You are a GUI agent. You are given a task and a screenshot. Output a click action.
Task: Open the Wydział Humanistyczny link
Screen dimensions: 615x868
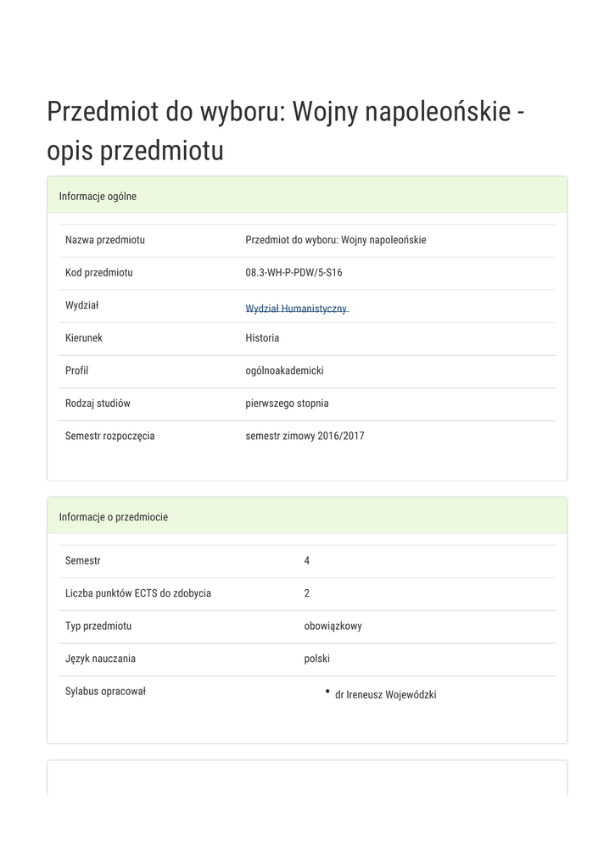pyautogui.click(x=296, y=309)
